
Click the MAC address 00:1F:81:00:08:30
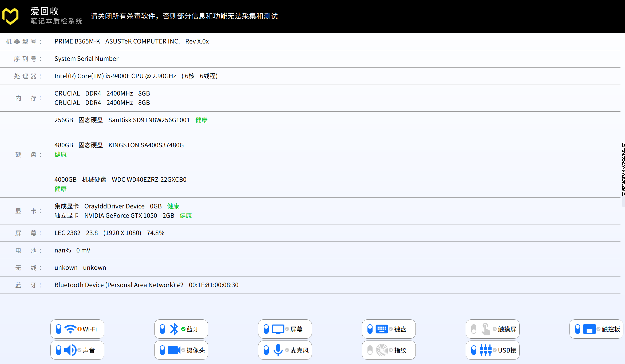(214, 285)
